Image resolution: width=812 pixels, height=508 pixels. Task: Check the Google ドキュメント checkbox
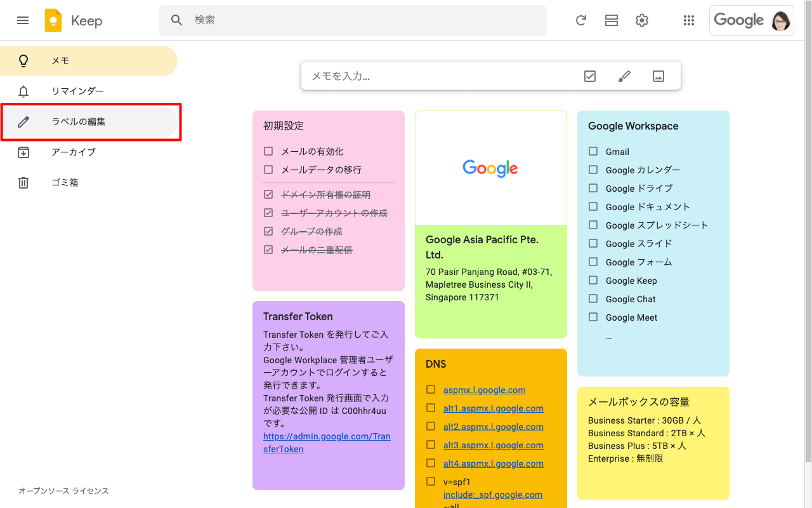coord(593,206)
